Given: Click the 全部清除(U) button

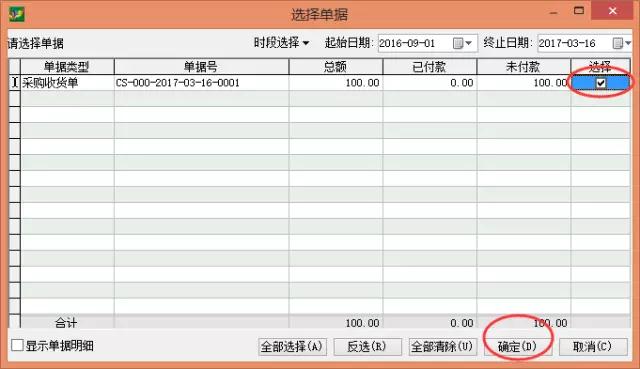Looking at the screenshot, I should (x=442, y=347).
